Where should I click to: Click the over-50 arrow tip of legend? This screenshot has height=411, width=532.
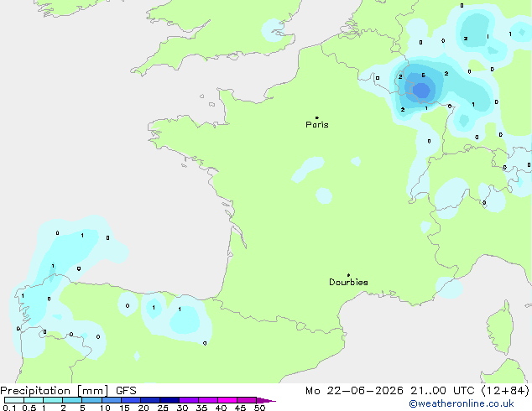pos(266,400)
